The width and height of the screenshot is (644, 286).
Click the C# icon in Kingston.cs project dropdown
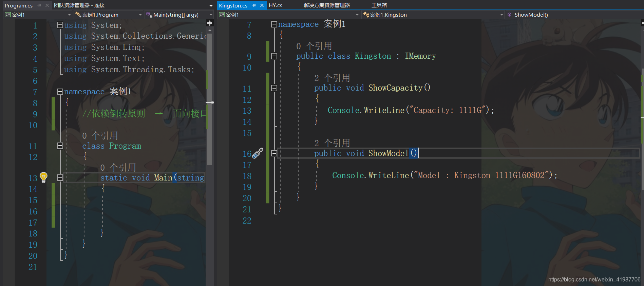222,15
